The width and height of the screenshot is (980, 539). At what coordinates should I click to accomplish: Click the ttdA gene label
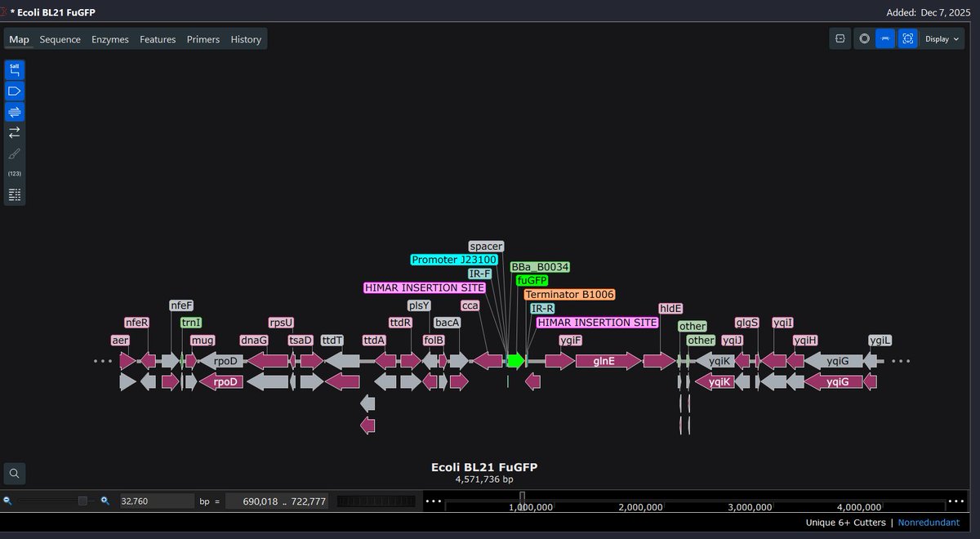[374, 340]
